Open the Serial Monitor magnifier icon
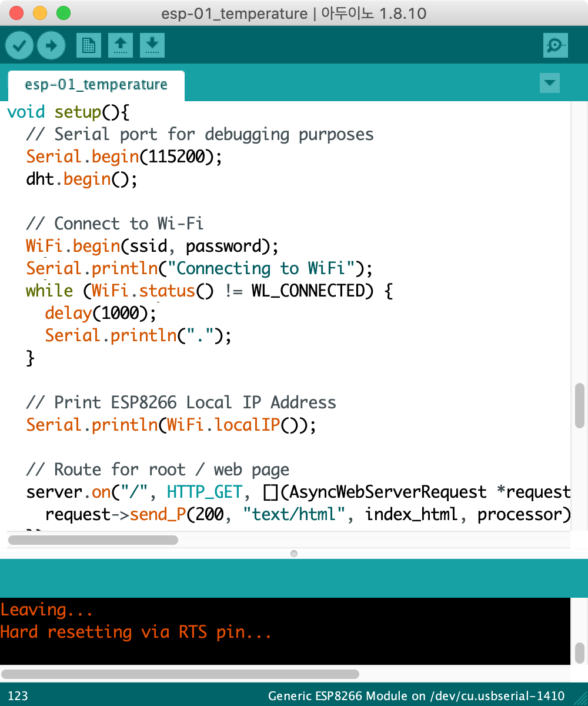This screenshot has height=706, width=588. point(556,45)
